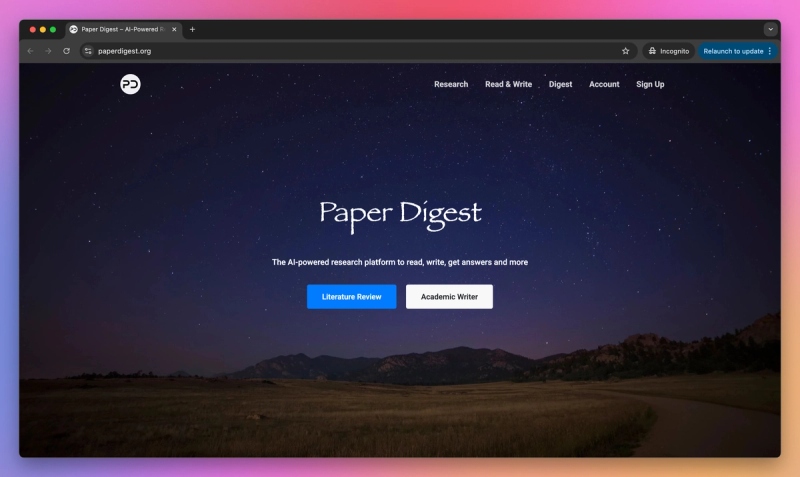This screenshot has height=477, width=800.
Task: Open the Account menu
Action: click(x=604, y=84)
